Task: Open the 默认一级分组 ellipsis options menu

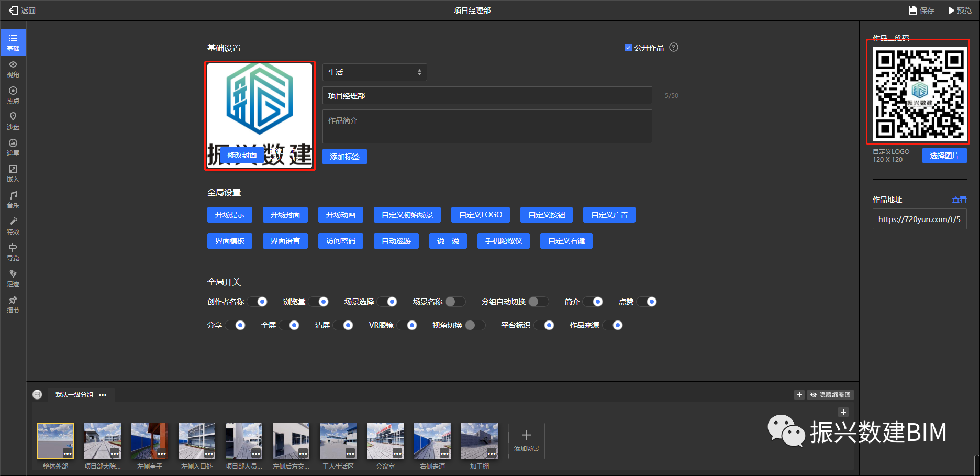Action: (x=103, y=395)
